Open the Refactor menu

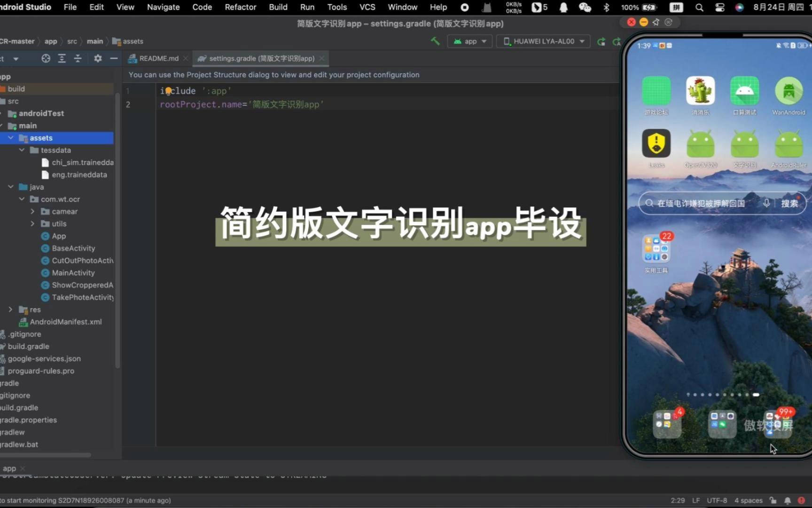click(x=240, y=7)
